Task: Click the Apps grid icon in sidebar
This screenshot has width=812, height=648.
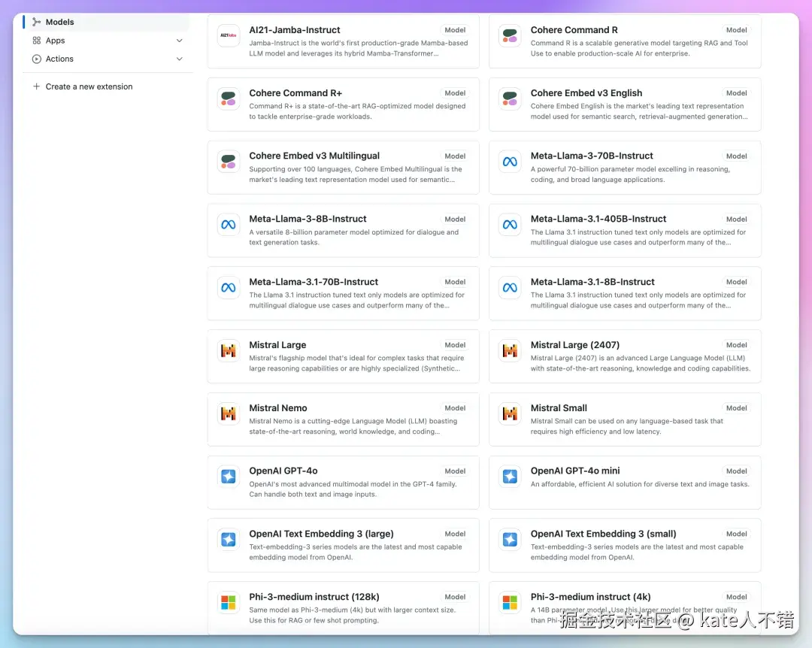Action: coord(36,41)
